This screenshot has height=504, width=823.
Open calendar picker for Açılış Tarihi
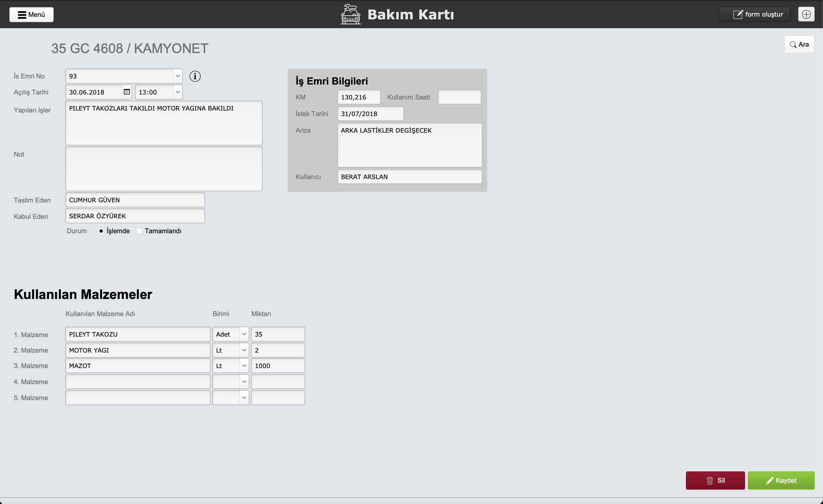127,92
